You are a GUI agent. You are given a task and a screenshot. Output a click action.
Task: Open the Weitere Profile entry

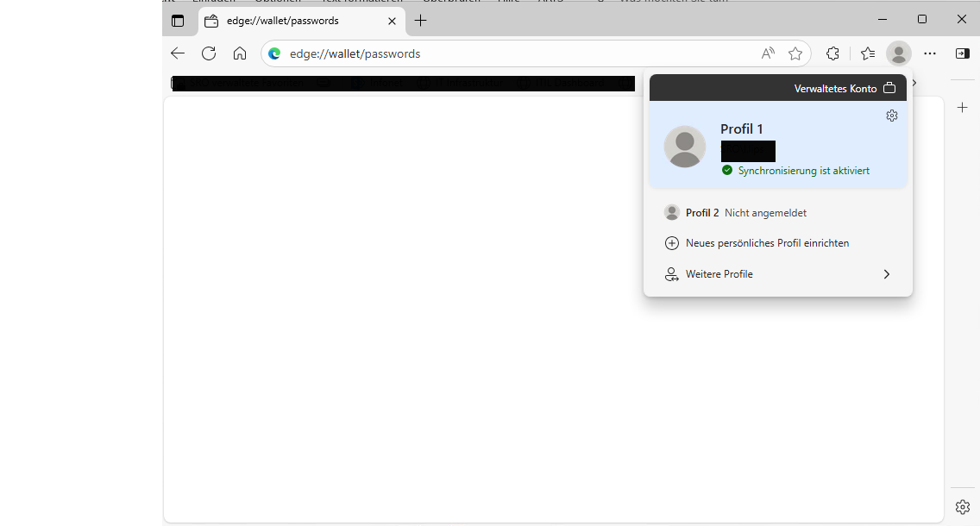pos(778,274)
